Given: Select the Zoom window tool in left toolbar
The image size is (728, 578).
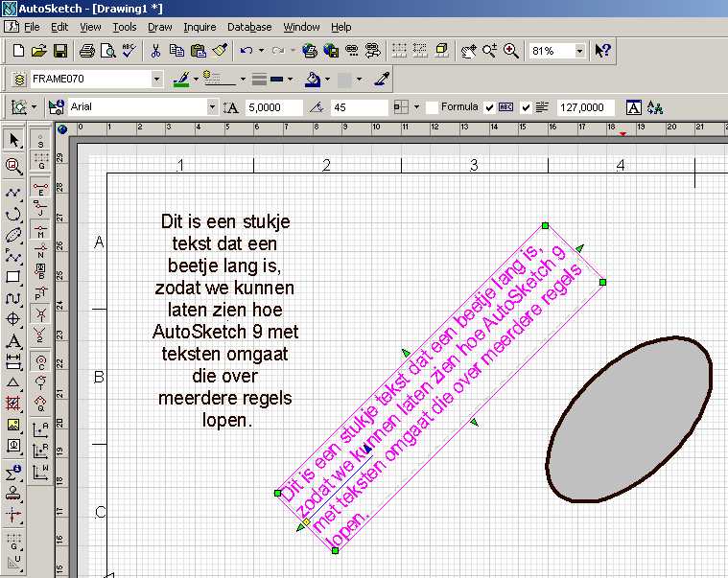Looking at the screenshot, I should (13, 166).
